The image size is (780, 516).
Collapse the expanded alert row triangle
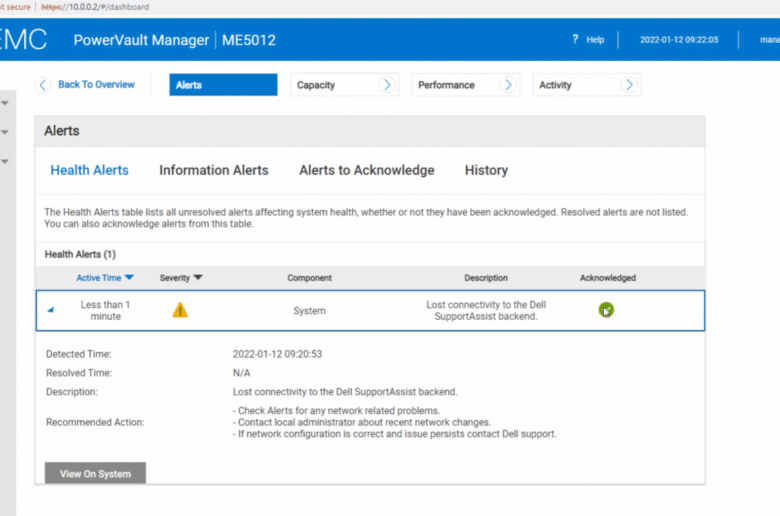pos(50,310)
